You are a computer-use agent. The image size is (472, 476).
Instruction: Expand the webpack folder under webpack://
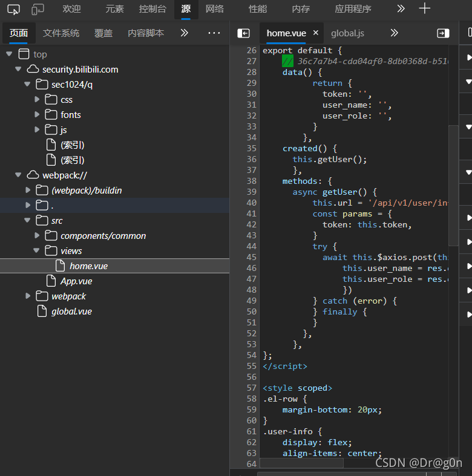click(x=28, y=296)
